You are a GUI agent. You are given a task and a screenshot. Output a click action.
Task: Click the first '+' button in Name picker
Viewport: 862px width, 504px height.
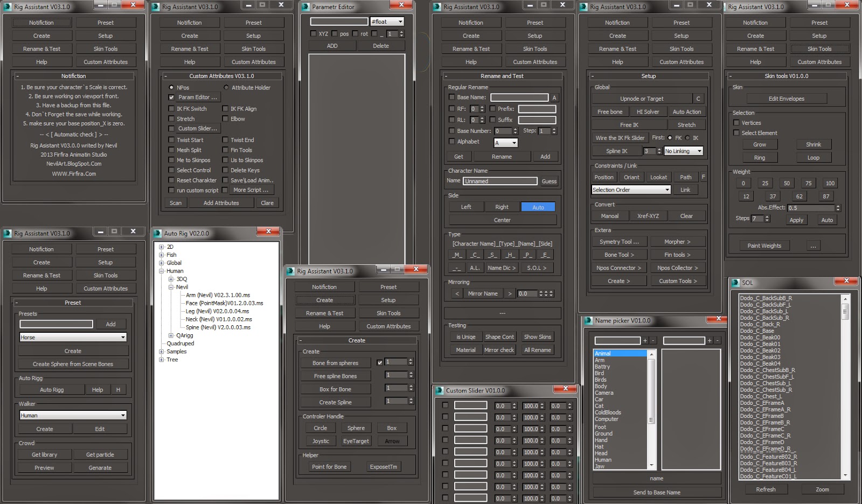645,340
